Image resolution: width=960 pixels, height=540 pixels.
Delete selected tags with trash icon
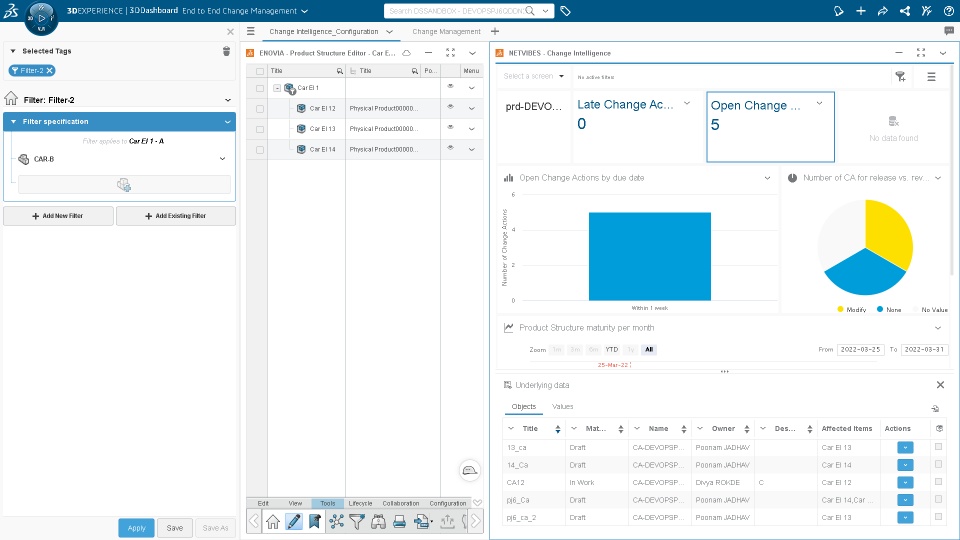pyautogui.click(x=227, y=51)
